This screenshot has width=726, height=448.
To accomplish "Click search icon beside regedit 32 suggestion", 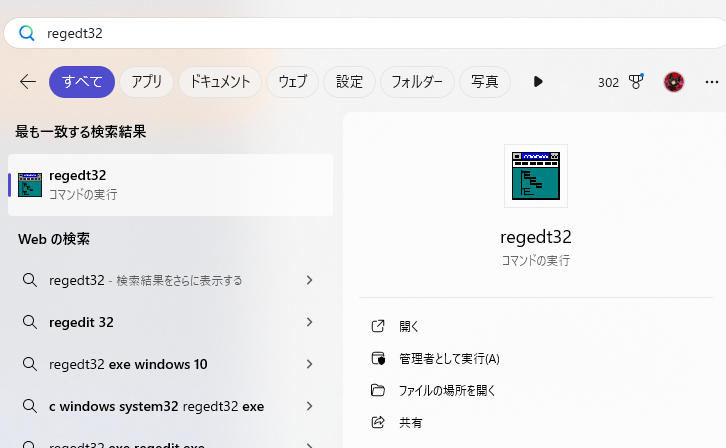I will 30,322.
